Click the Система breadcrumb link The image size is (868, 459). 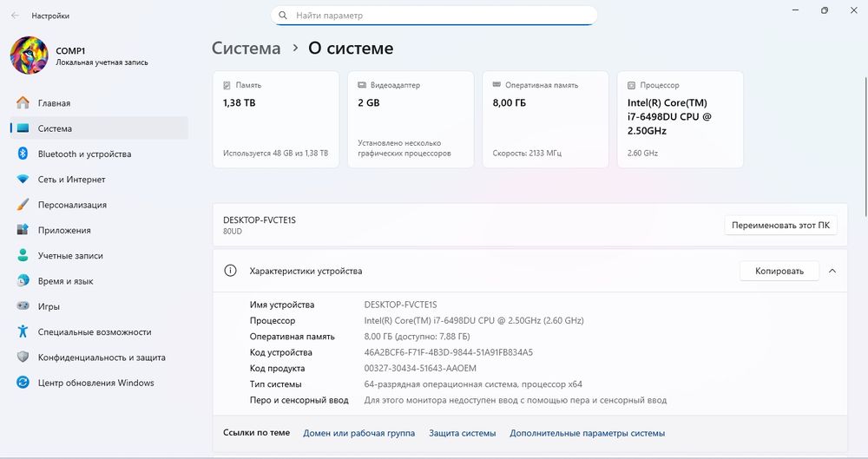(247, 49)
